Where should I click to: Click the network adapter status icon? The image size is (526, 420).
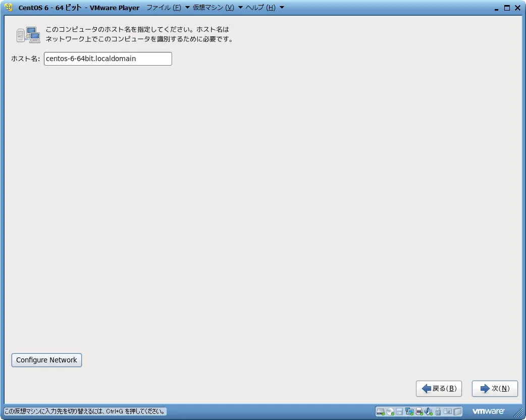pyautogui.click(x=410, y=411)
